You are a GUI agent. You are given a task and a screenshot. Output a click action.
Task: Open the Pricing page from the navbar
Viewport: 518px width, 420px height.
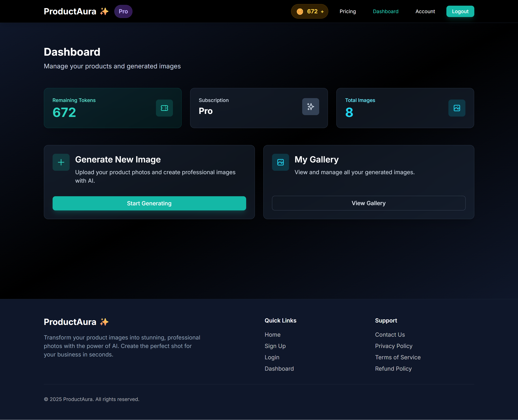tap(347, 11)
